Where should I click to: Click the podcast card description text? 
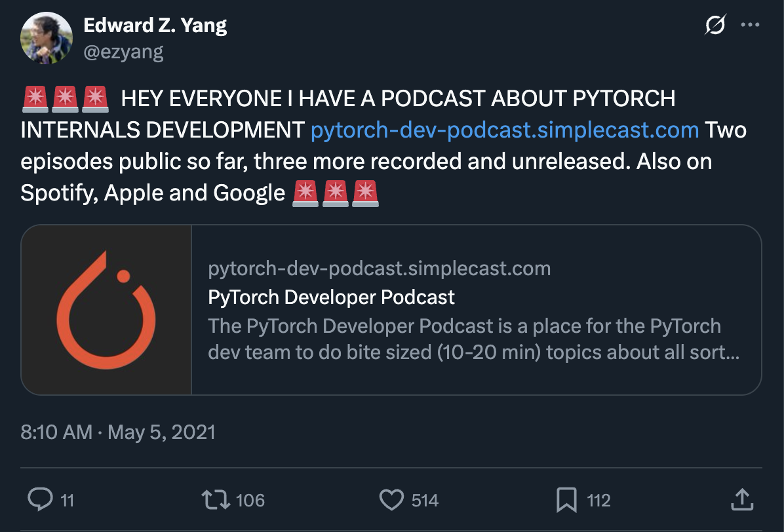(473, 339)
